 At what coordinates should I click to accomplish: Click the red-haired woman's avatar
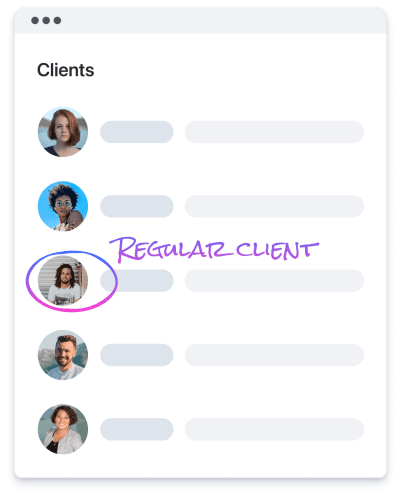(63, 132)
